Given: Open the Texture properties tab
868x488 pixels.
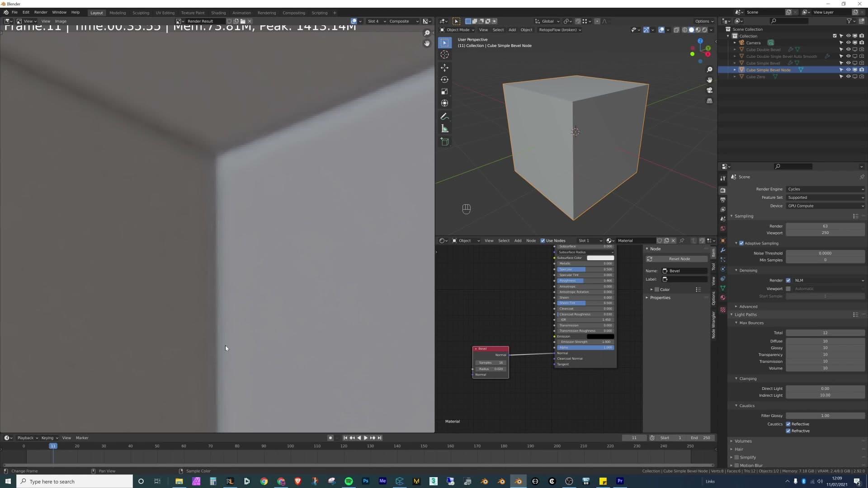Looking at the screenshot, I should (x=723, y=310).
